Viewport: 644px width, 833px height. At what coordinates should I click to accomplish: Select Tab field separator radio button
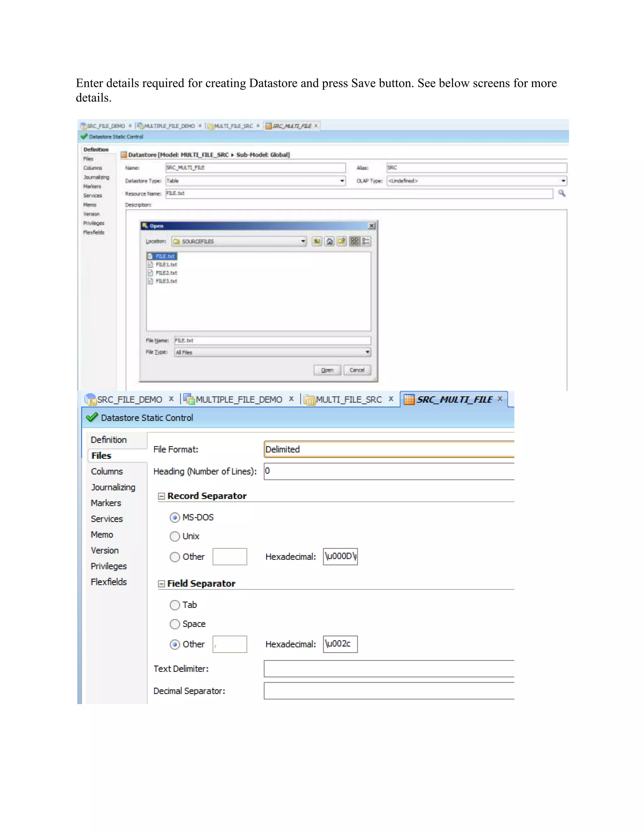[175, 605]
